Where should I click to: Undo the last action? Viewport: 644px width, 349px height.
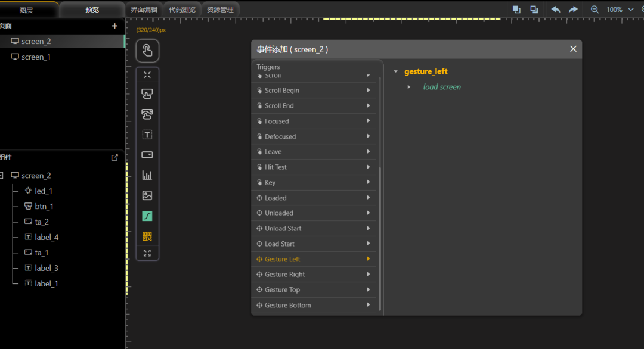click(x=556, y=10)
